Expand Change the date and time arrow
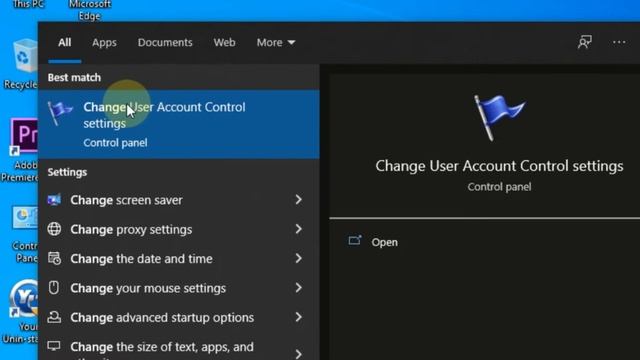The width and height of the screenshot is (640, 360). coord(299,258)
